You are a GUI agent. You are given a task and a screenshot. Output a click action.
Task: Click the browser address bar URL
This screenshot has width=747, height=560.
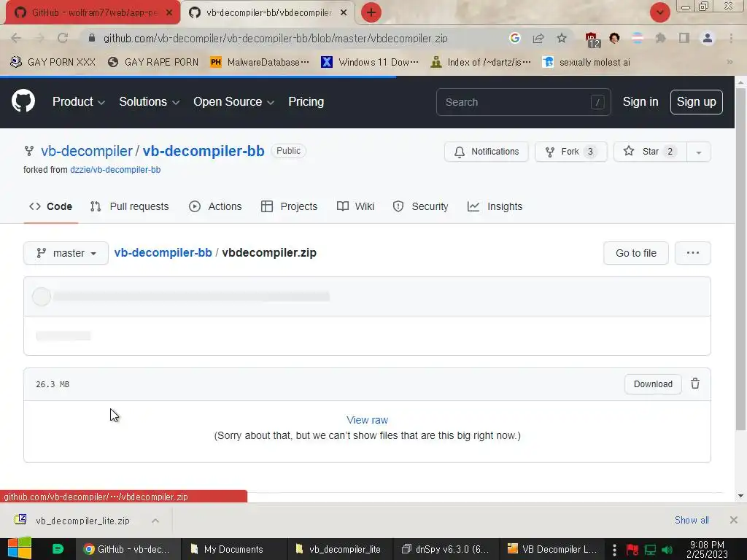275,38
